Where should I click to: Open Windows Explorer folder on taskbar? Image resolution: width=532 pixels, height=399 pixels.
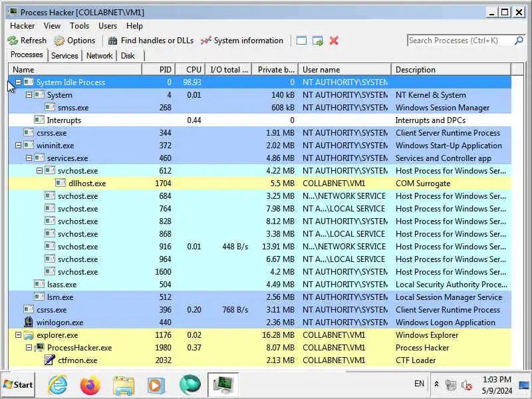pyautogui.click(x=124, y=386)
